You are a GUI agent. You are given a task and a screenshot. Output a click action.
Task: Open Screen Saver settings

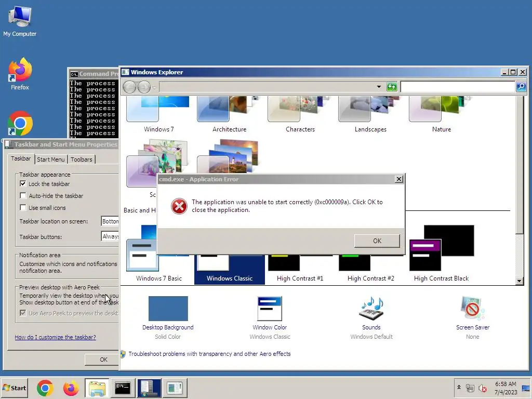473,317
